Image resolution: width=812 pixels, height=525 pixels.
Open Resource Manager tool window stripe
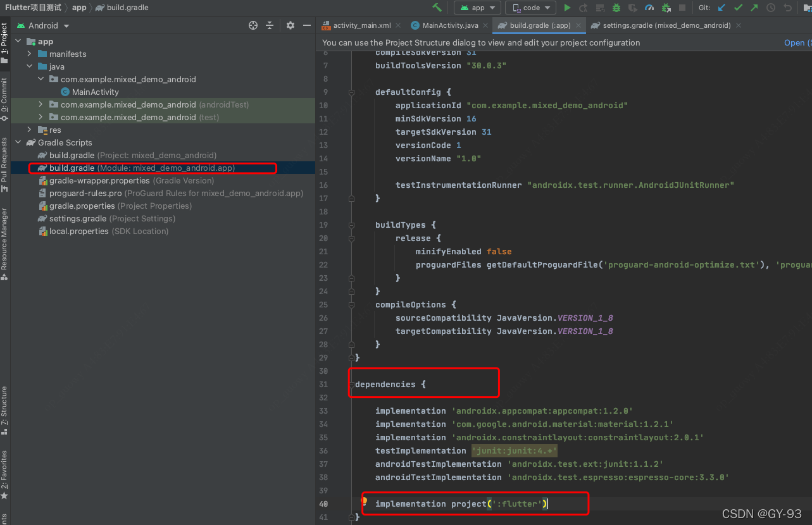(4, 244)
